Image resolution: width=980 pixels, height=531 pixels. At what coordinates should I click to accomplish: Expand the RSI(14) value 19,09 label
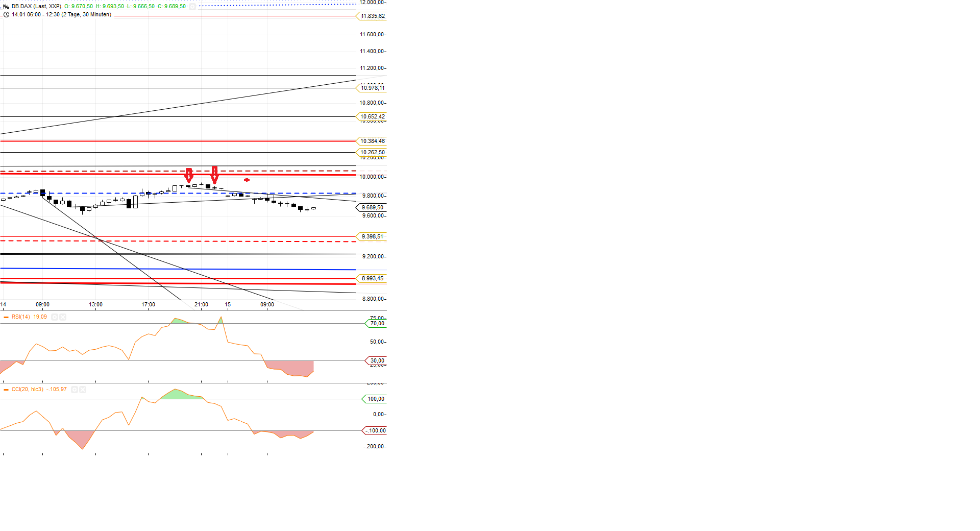pos(40,317)
